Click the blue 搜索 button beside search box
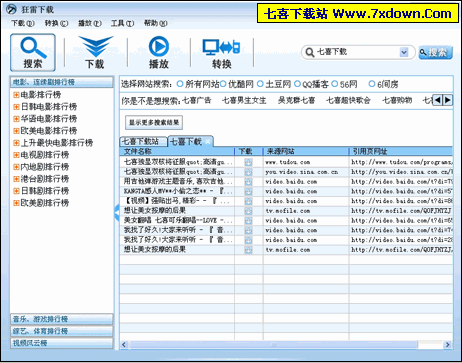This screenshot has height=363, width=462. (x=435, y=52)
